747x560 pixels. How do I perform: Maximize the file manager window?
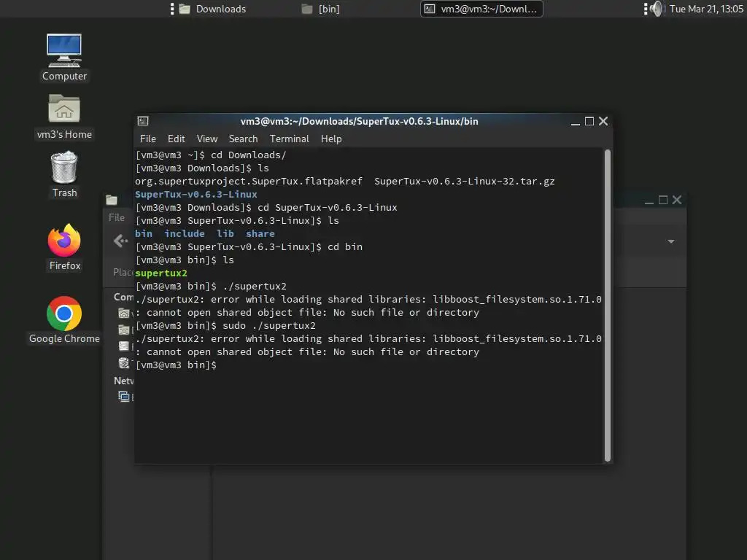point(662,200)
